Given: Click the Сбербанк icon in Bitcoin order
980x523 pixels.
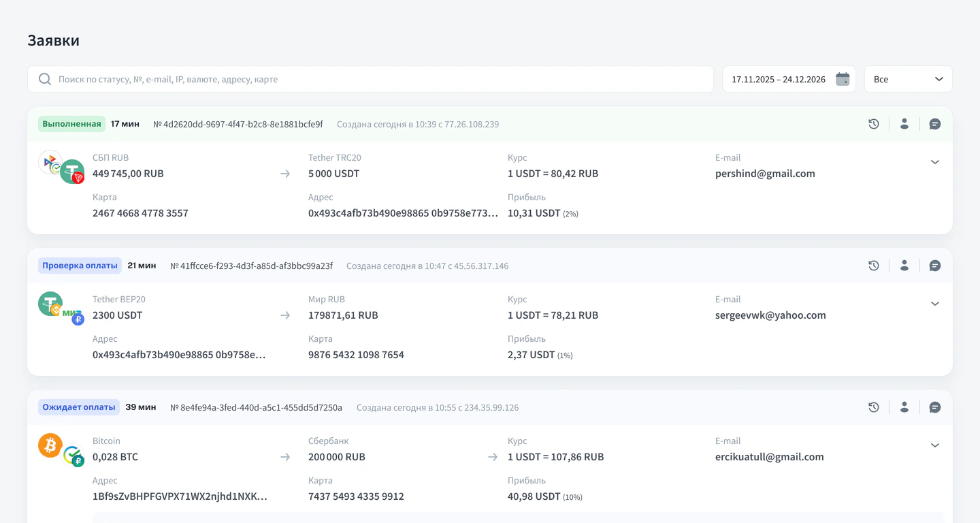Looking at the screenshot, I should point(73,456).
